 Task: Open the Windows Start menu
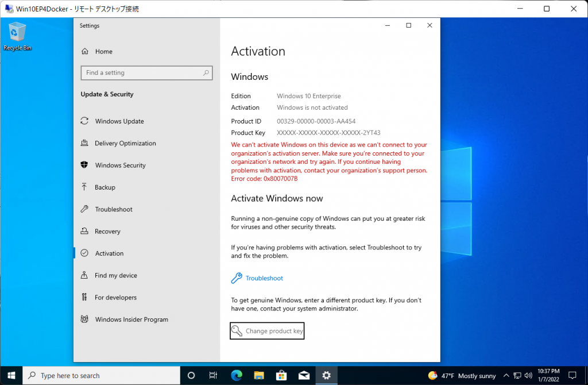tap(11, 375)
